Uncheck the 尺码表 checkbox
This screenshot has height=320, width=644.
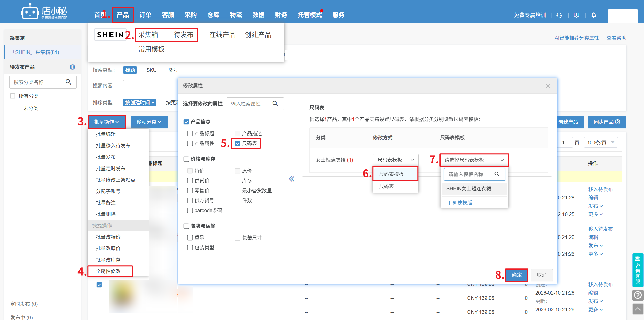coord(238,144)
